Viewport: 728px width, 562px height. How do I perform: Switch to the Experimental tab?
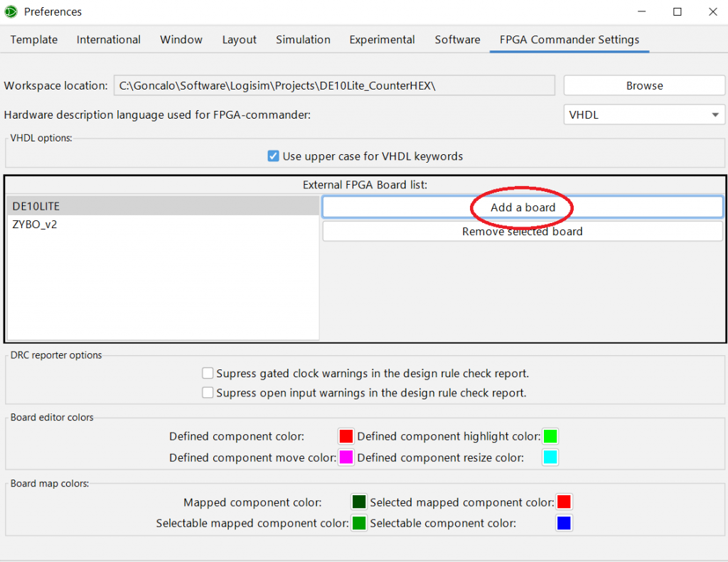coord(382,40)
